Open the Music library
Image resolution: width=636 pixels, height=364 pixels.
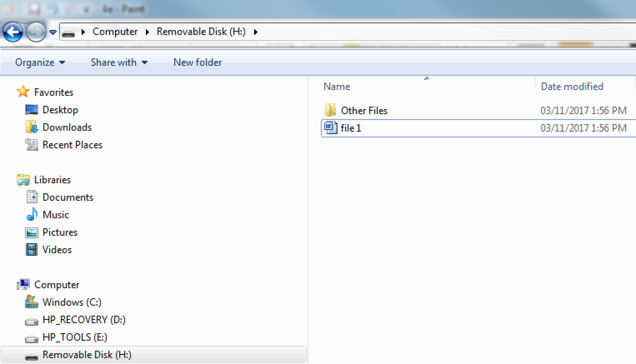tap(56, 215)
